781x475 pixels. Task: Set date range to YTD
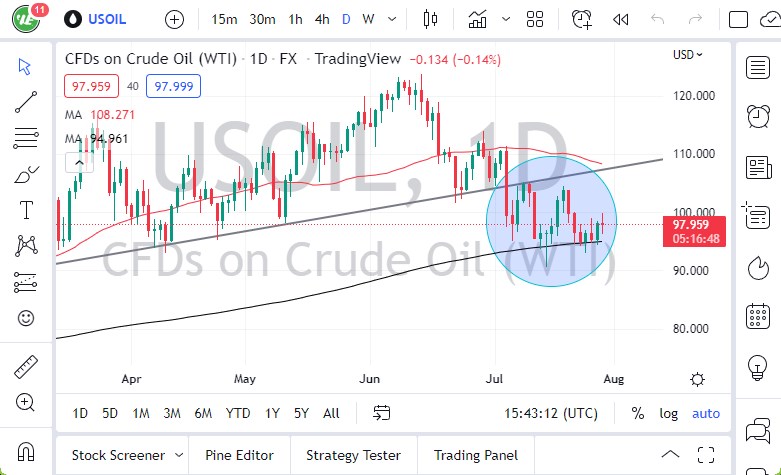238,413
